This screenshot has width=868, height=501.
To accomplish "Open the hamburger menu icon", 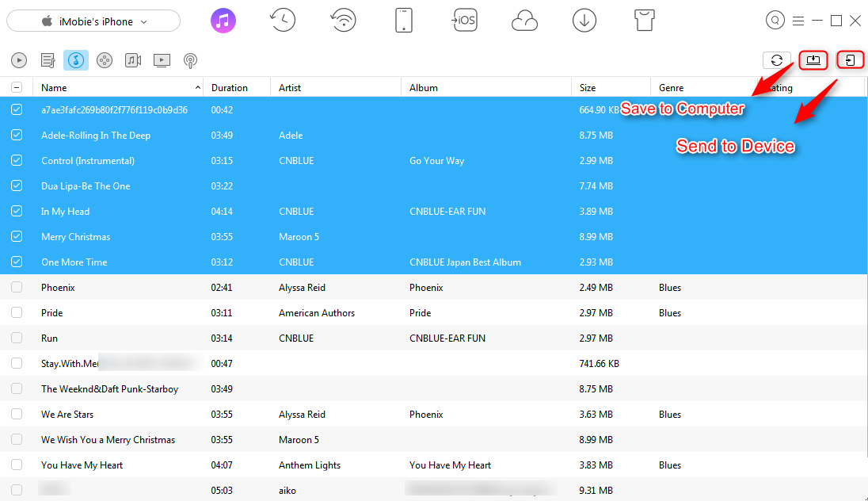I will point(798,21).
